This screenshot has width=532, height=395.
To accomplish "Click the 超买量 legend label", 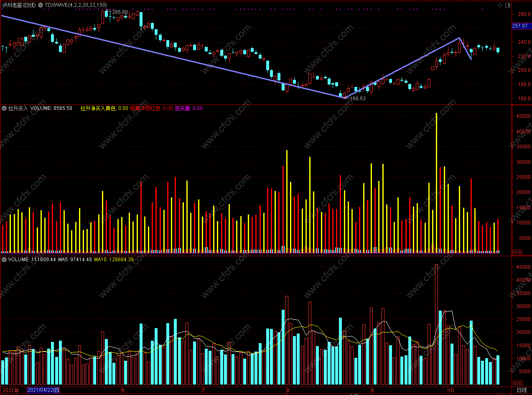I will click(x=183, y=108).
